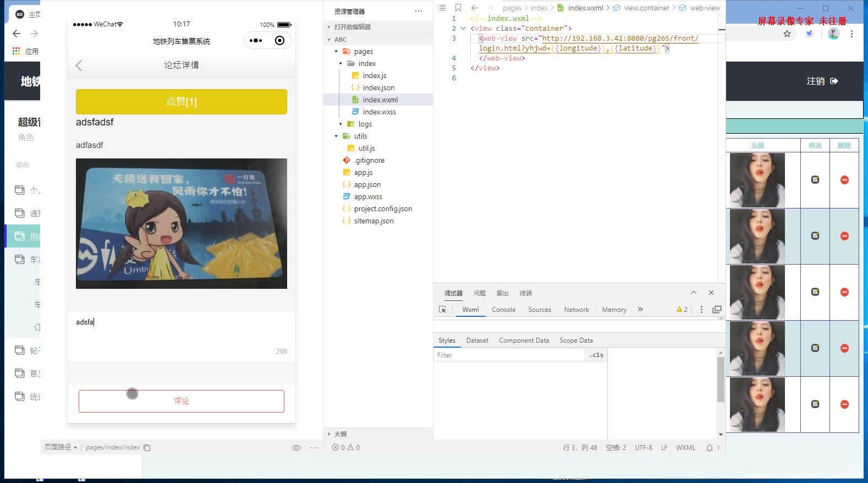Navigate back in the editor
The image size is (868, 483).
[475, 8]
